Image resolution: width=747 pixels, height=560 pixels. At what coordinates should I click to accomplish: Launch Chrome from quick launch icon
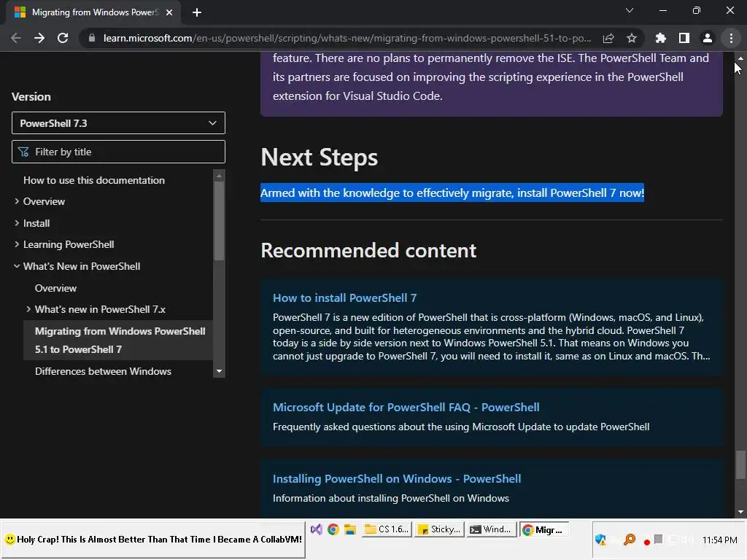point(333,529)
